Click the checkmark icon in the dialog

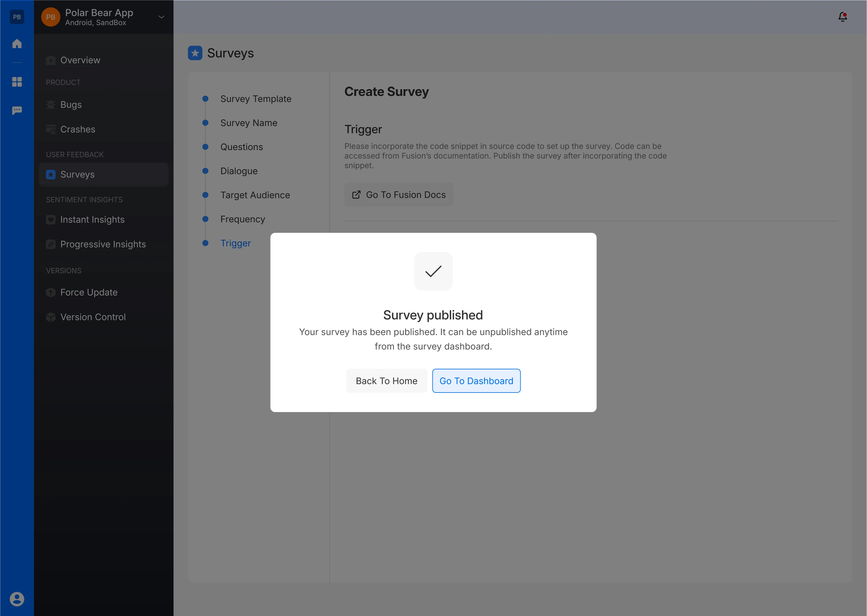click(433, 271)
